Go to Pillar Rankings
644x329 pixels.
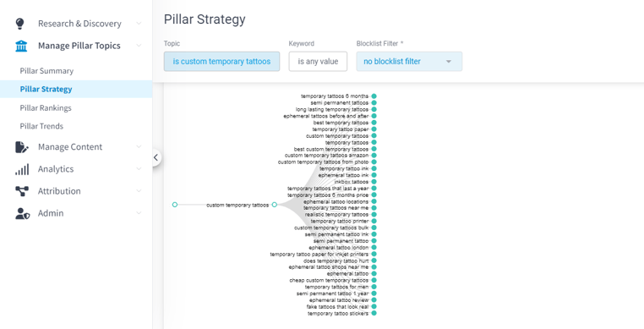46,107
